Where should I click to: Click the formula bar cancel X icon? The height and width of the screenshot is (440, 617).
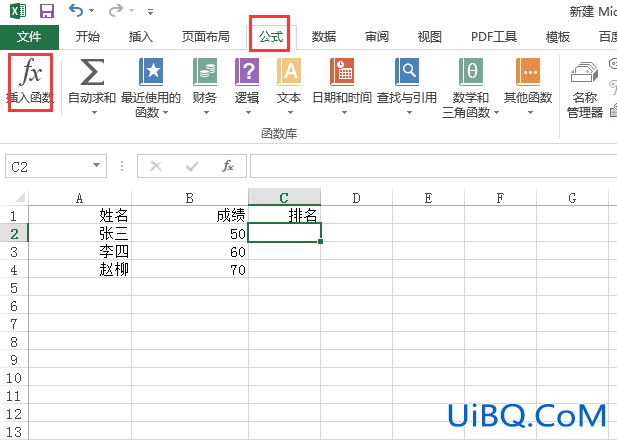click(x=156, y=166)
